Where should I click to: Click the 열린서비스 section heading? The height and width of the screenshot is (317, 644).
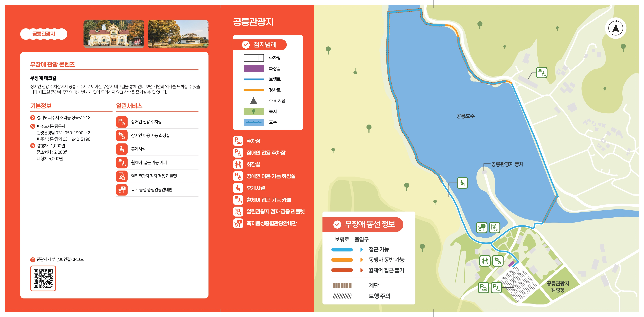pyautogui.click(x=129, y=106)
